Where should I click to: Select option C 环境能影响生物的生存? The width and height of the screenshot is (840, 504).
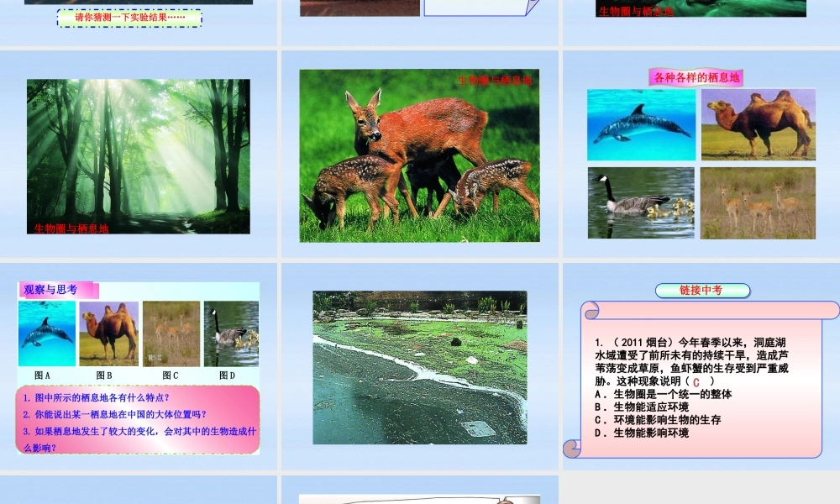[x=658, y=420]
